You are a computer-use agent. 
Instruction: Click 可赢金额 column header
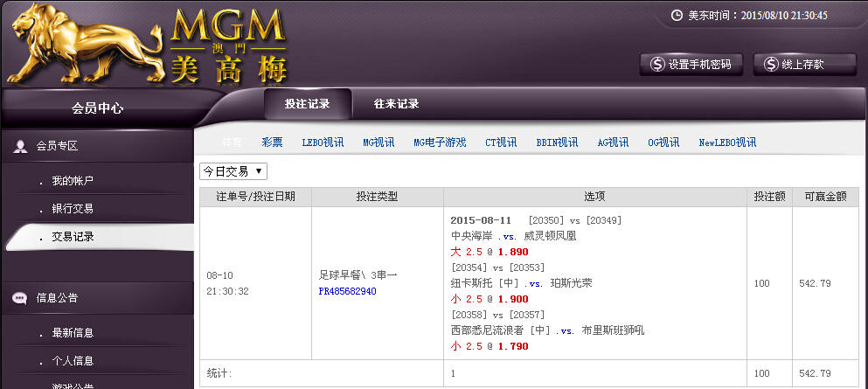825,197
